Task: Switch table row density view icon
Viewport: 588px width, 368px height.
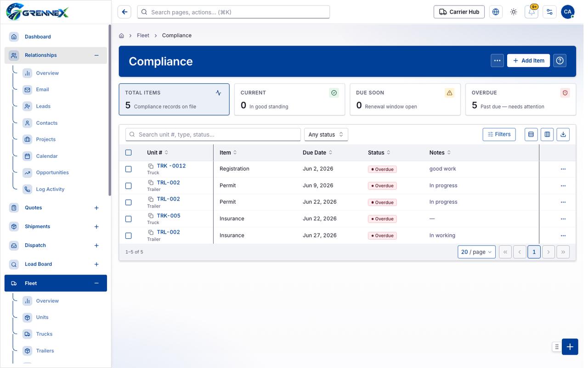Action: [531, 134]
